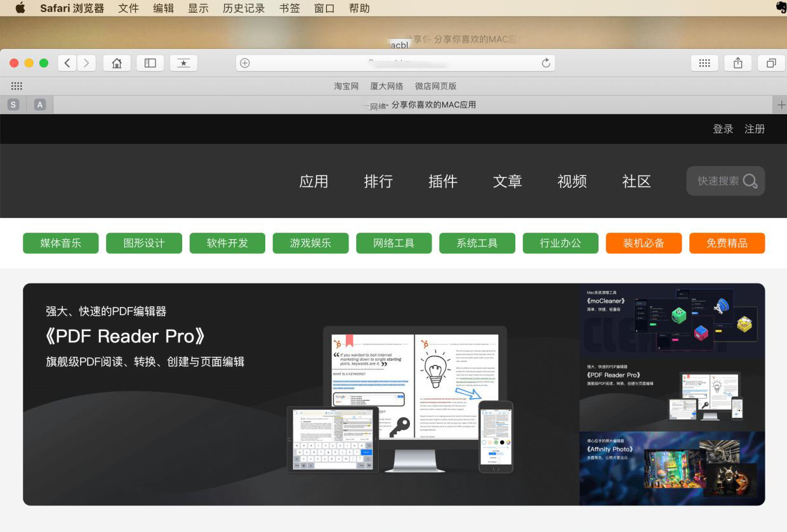Screen dimensions: 787x532
Task: Select the 行业办公 category button
Action: point(560,243)
